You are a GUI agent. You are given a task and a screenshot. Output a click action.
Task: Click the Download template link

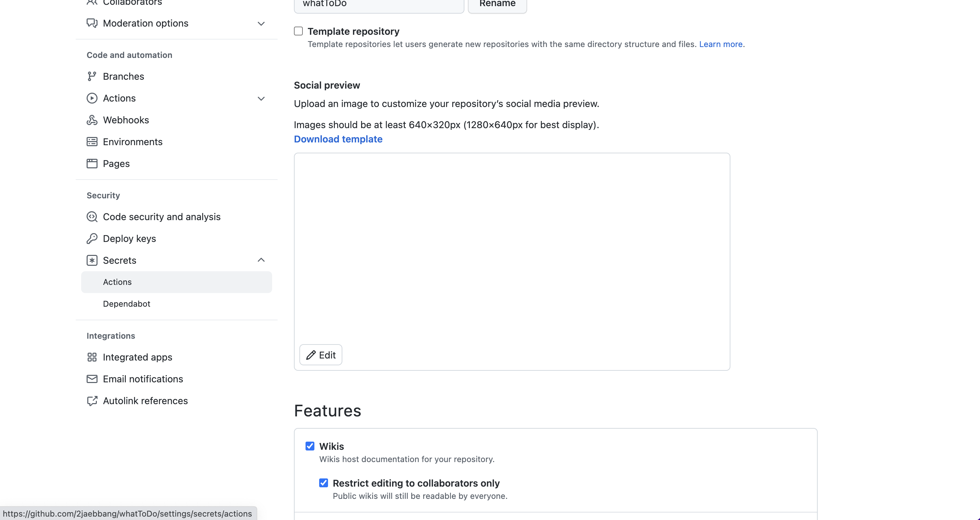pyautogui.click(x=338, y=139)
